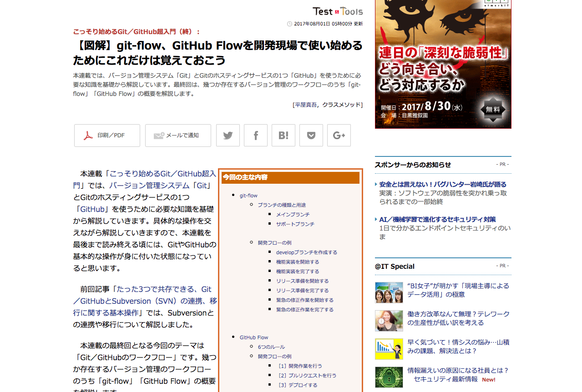Bookmark on Hatena B! icon
Image resolution: width=582 pixels, height=392 pixels.
point(283,136)
